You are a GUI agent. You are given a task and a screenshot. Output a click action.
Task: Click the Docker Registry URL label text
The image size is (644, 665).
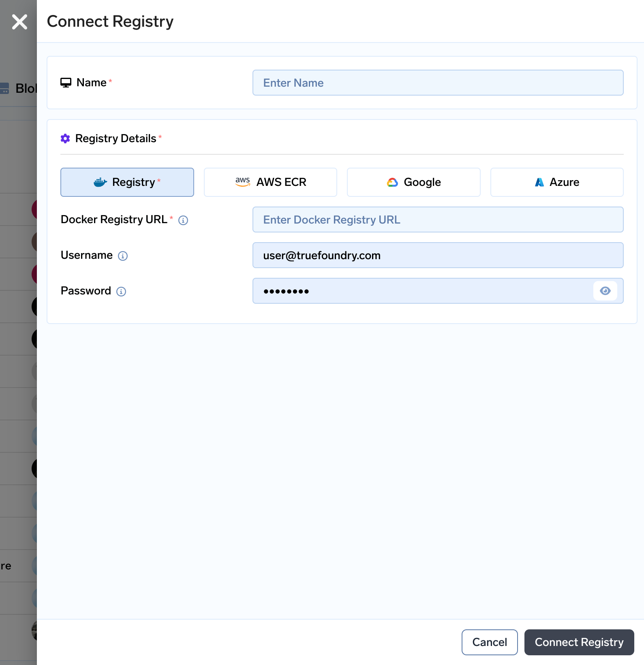pyautogui.click(x=114, y=220)
